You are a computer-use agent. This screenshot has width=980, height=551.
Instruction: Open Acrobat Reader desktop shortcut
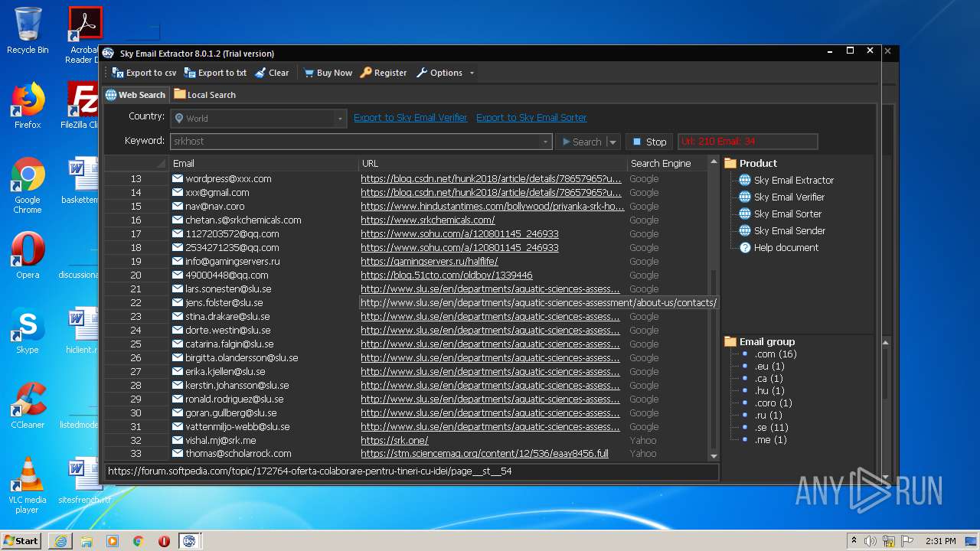click(x=84, y=34)
